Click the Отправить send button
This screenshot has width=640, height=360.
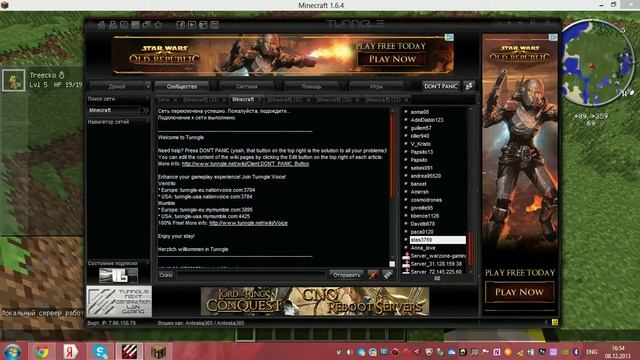347,275
